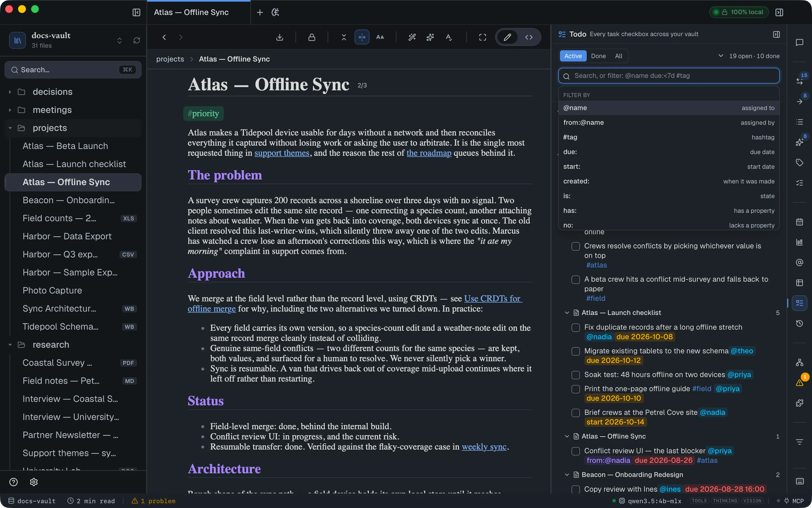Click the settings gear in sidebar footer
The height and width of the screenshot is (508, 812).
[34, 482]
